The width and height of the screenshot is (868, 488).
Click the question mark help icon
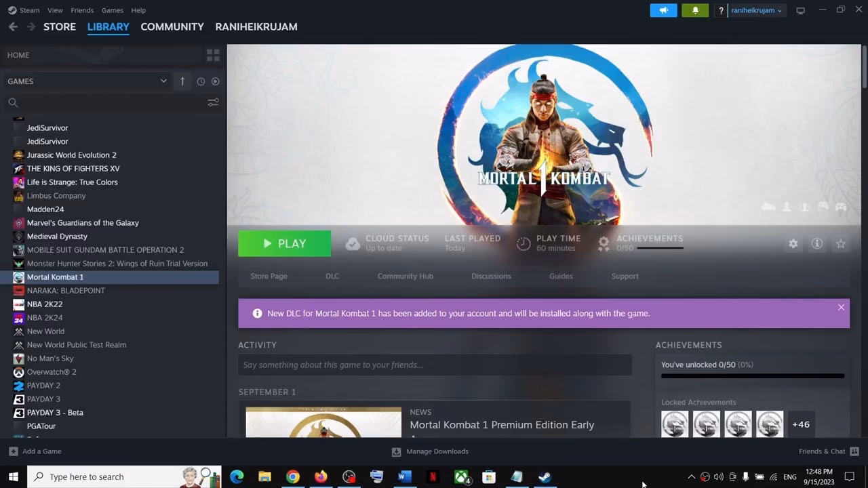coord(721,10)
